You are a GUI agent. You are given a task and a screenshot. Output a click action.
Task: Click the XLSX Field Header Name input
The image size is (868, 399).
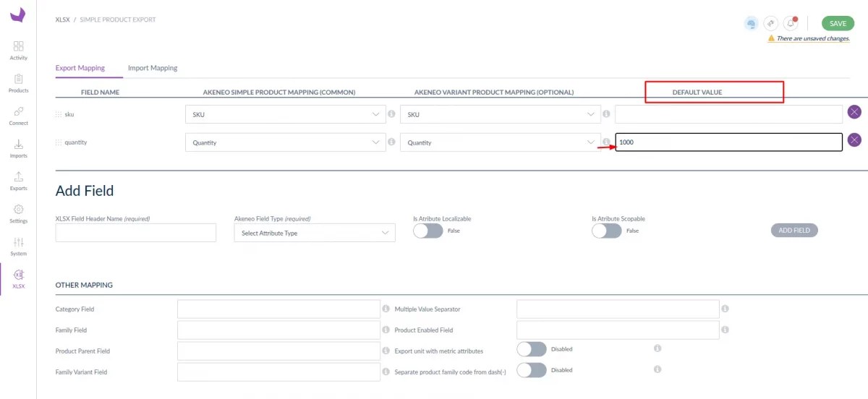point(136,233)
